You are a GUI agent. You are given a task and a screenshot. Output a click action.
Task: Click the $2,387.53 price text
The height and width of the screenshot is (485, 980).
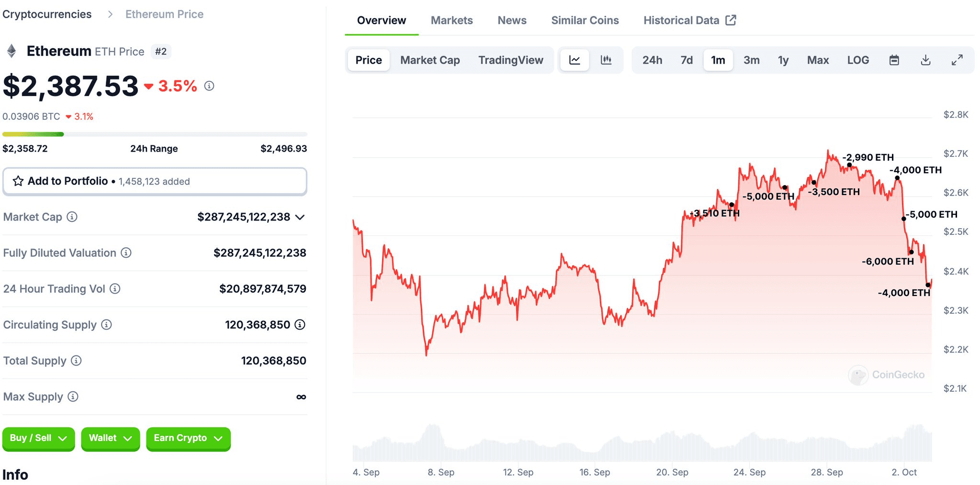70,86
